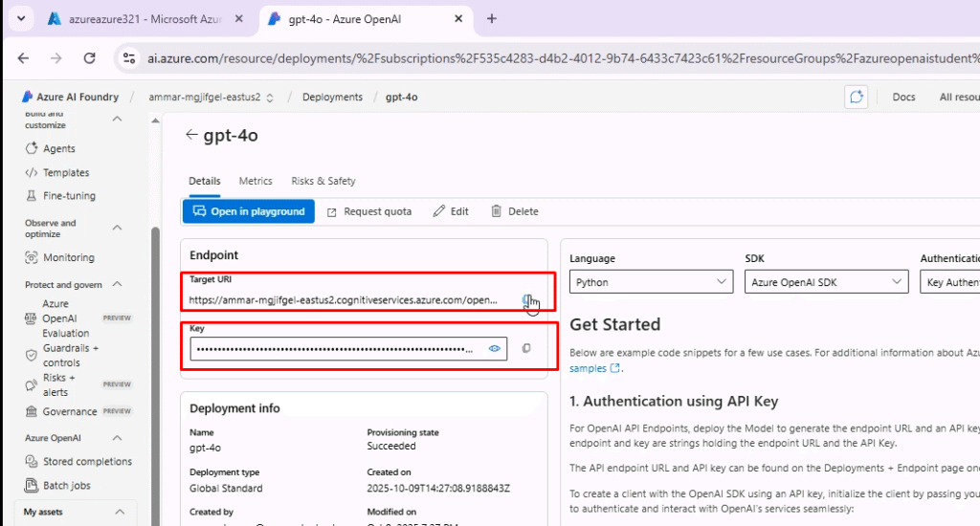The width and height of the screenshot is (980, 526).
Task: Open the Authentication type dropdown
Action: [x=949, y=282]
